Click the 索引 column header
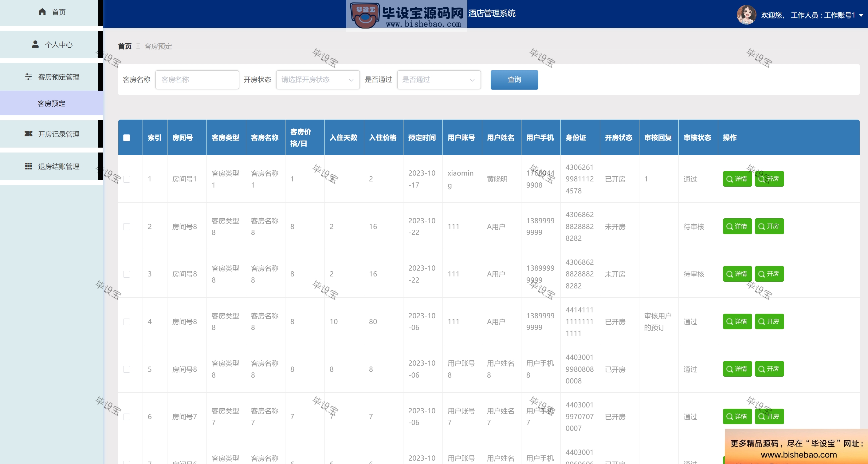This screenshot has width=868, height=464. point(154,137)
